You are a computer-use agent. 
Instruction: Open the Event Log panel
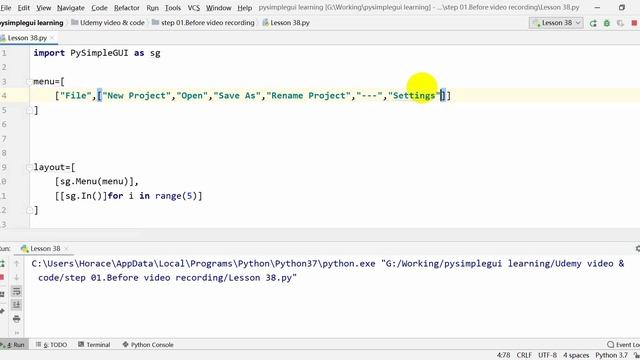pyautogui.click(x=624, y=345)
